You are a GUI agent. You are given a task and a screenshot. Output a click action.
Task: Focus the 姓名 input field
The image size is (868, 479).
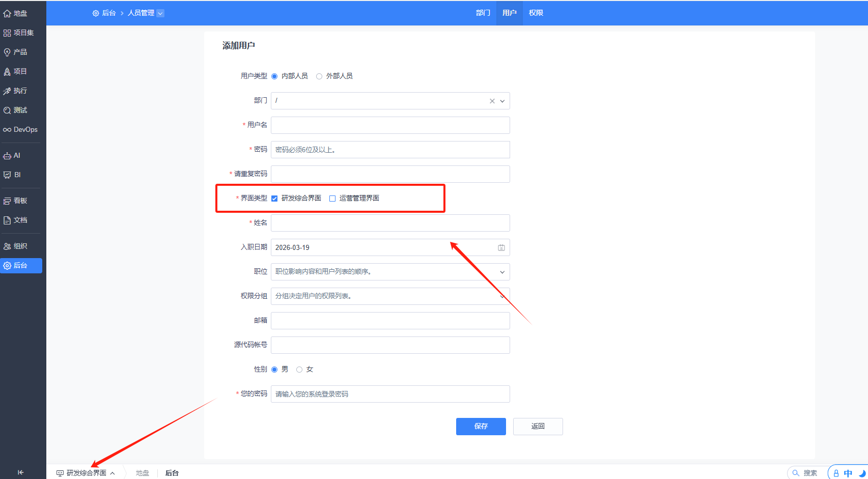pos(390,223)
